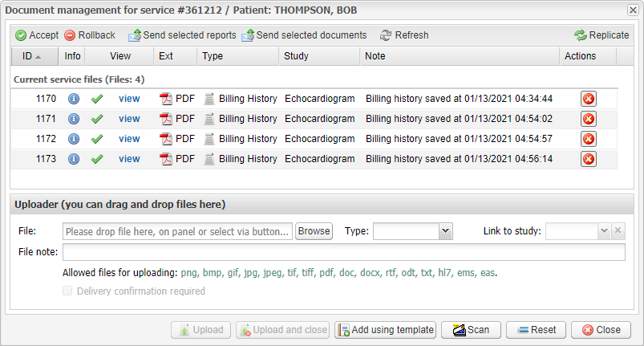Sort by ID column header
This screenshot has height=346, width=644.
(x=34, y=56)
